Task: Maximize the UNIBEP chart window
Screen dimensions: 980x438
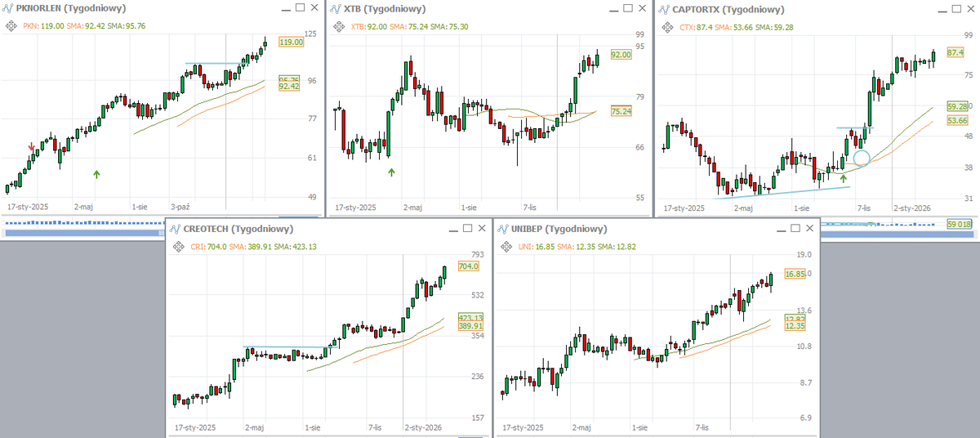Action: (x=795, y=228)
